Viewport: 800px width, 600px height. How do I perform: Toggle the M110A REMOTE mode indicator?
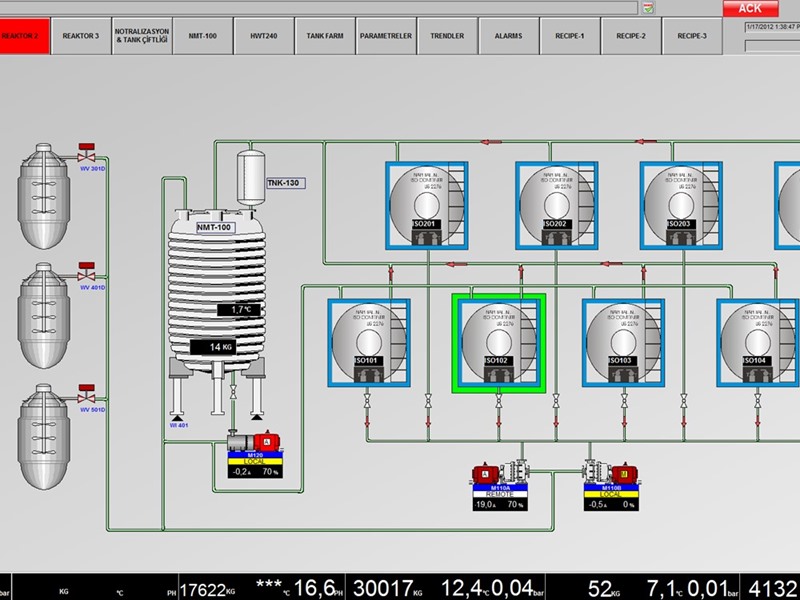coord(498,495)
